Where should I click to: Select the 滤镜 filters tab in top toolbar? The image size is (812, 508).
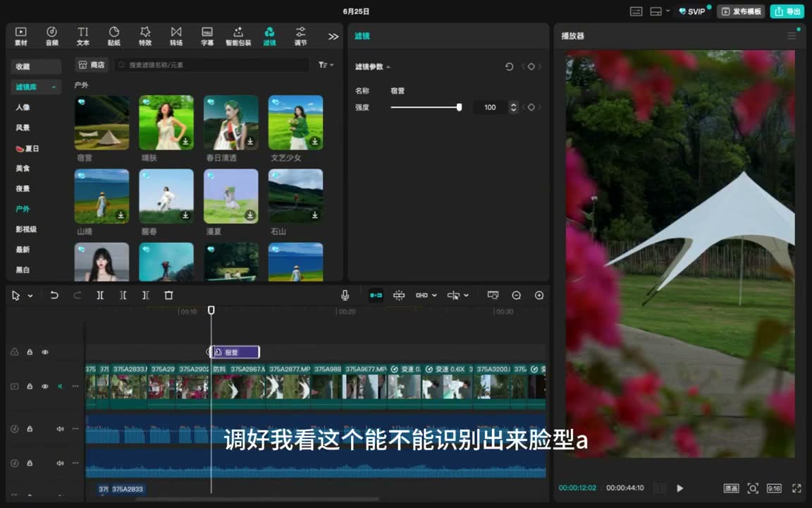point(269,36)
